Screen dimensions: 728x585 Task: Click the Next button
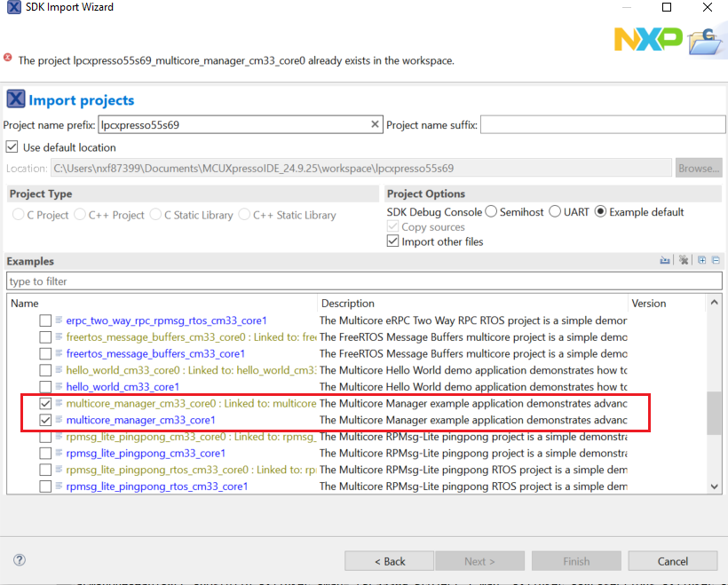479,561
